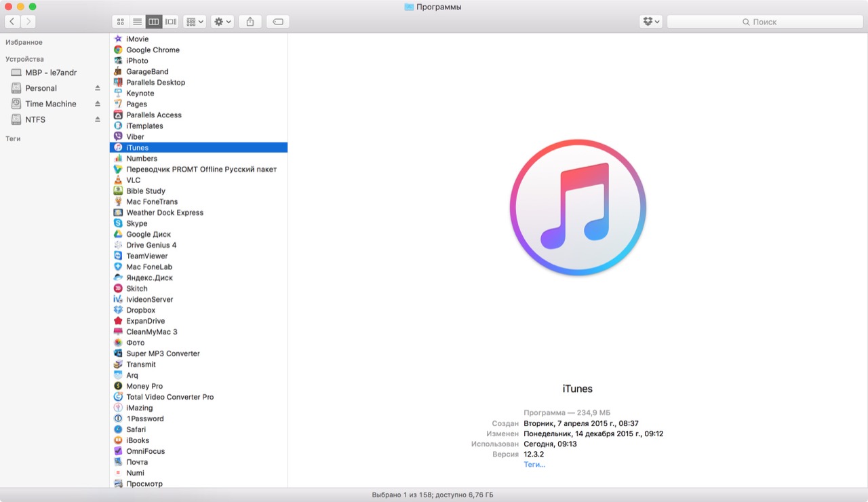
Task: Click the Избранное sidebar heading
Action: tap(24, 42)
